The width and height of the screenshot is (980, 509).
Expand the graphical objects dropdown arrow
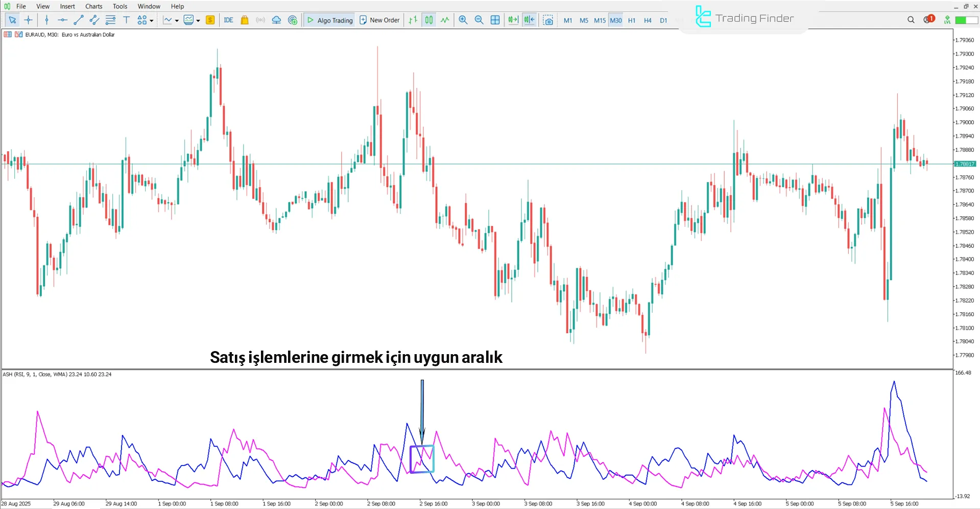[152, 20]
